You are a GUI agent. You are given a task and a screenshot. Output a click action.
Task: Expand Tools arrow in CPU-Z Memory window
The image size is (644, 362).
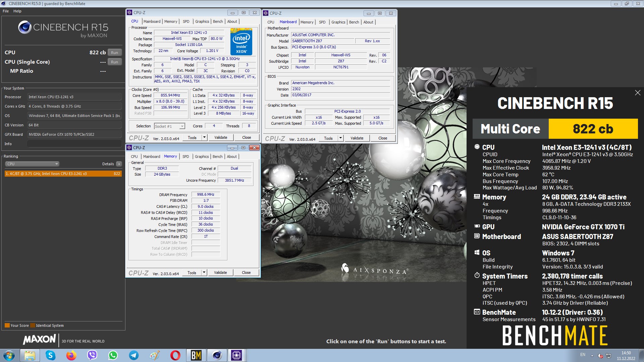204,273
